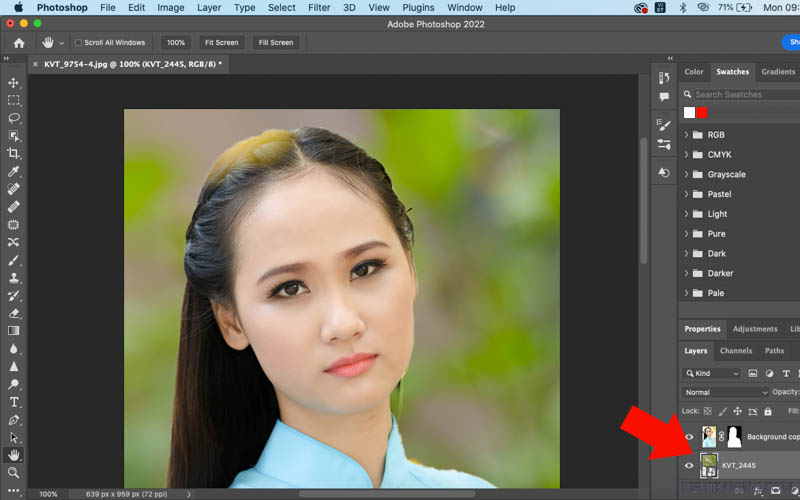Click the link icon on Background copy layer
The image size is (800, 500).
point(721,437)
